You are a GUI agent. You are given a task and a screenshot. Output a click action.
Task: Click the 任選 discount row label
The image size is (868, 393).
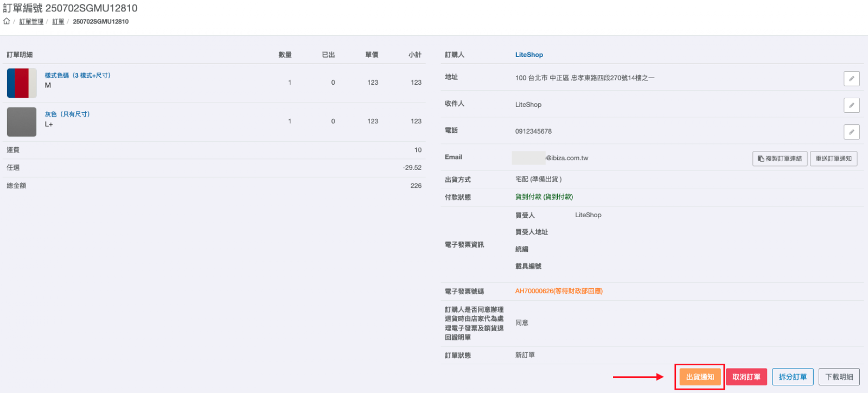(13, 168)
